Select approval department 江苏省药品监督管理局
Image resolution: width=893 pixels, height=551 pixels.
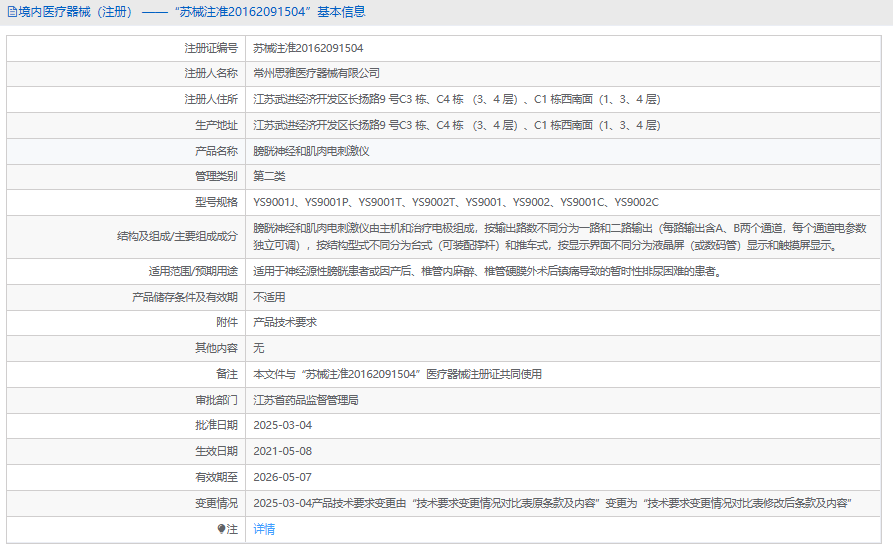[306, 401]
